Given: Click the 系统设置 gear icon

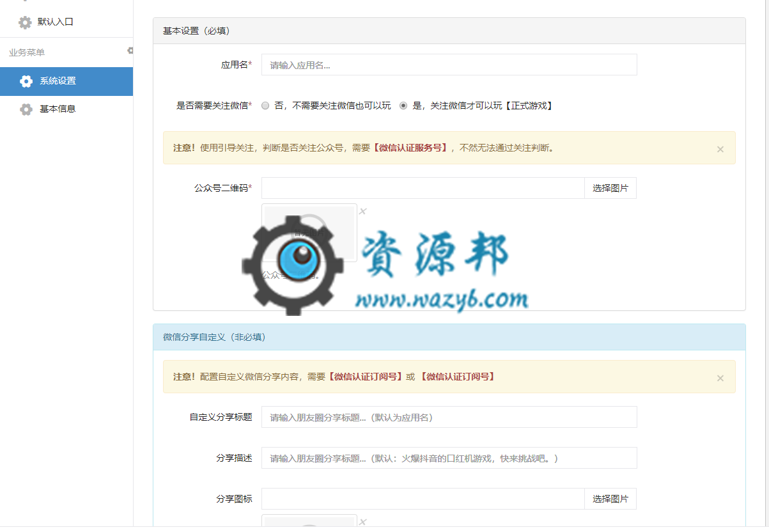Looking at the screenshot, I should pyautogui.click(x=26, y=81).
